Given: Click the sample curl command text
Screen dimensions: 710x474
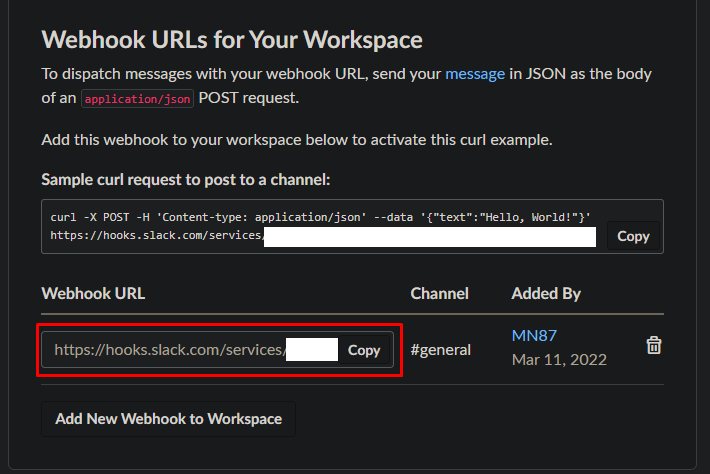Looking at the screenshot, I should pyautogui.click(x=323, y=226).
